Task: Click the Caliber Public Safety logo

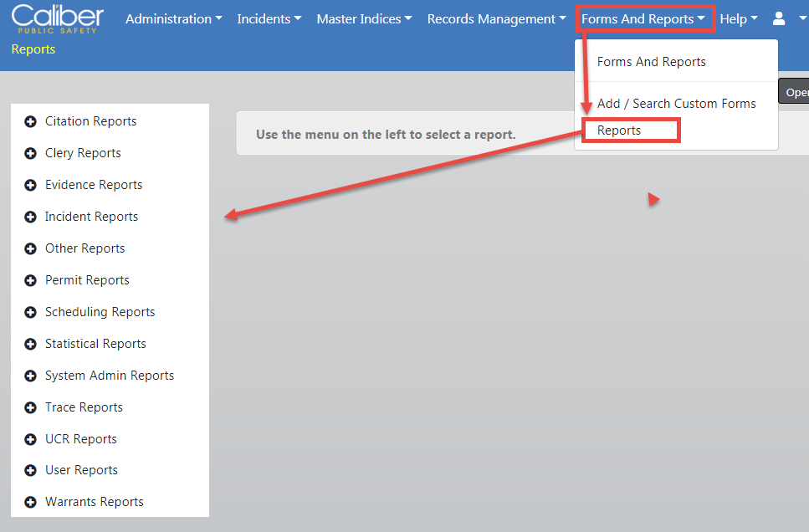Action: coord(58,18)
